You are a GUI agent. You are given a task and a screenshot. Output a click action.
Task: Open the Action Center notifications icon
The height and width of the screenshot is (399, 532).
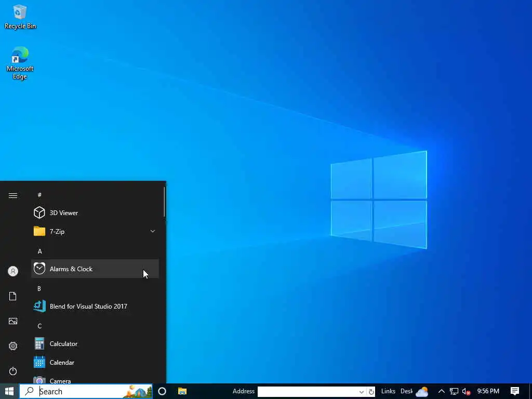(515, 391)
